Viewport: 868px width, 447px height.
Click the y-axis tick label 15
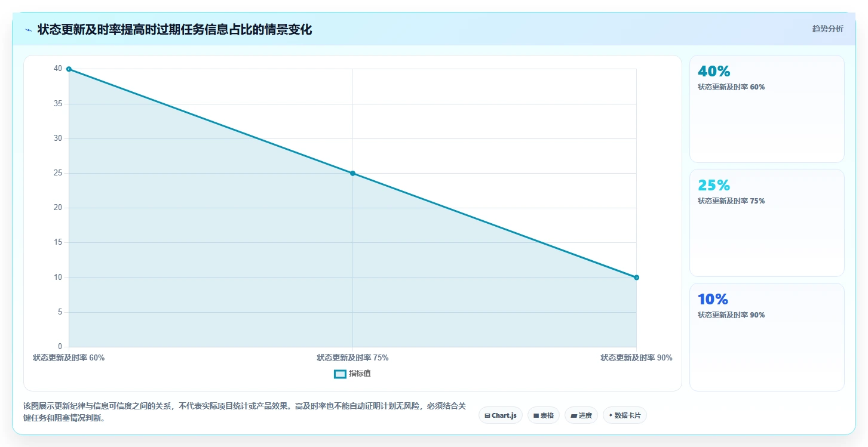tap(58, 243)
